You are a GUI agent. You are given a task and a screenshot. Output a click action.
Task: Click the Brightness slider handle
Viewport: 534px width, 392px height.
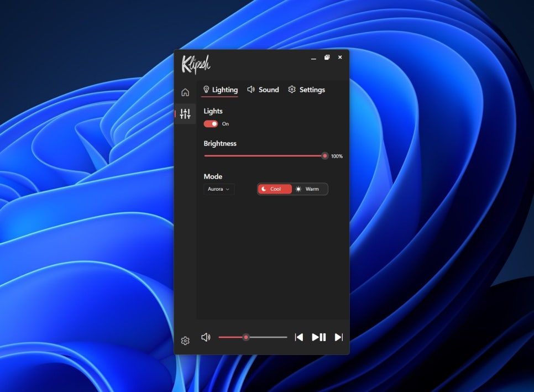(325, 156)
